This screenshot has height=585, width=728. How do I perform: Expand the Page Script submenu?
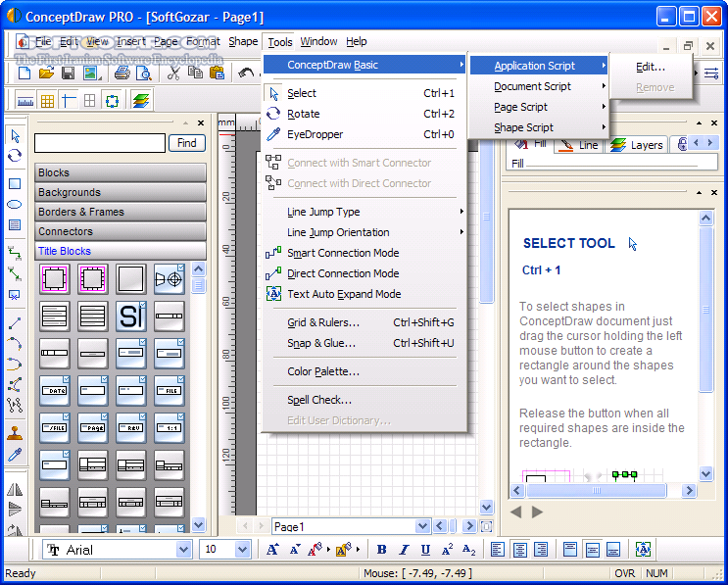click(539, 107)
